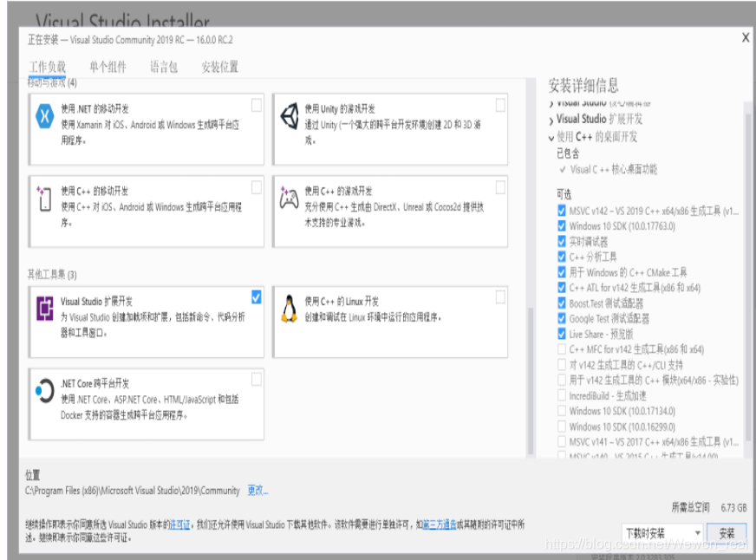Click the 安装详细信息 heading

click(x=583, y=86)
